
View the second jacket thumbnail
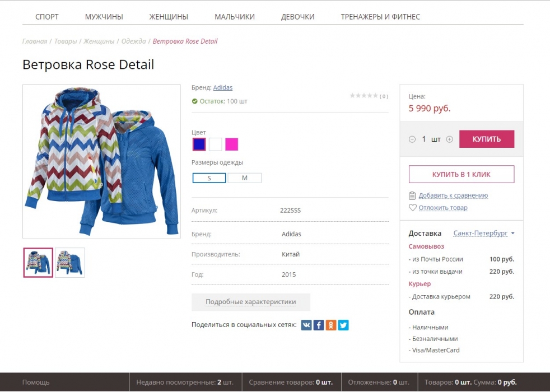click(x=70, y=263)
